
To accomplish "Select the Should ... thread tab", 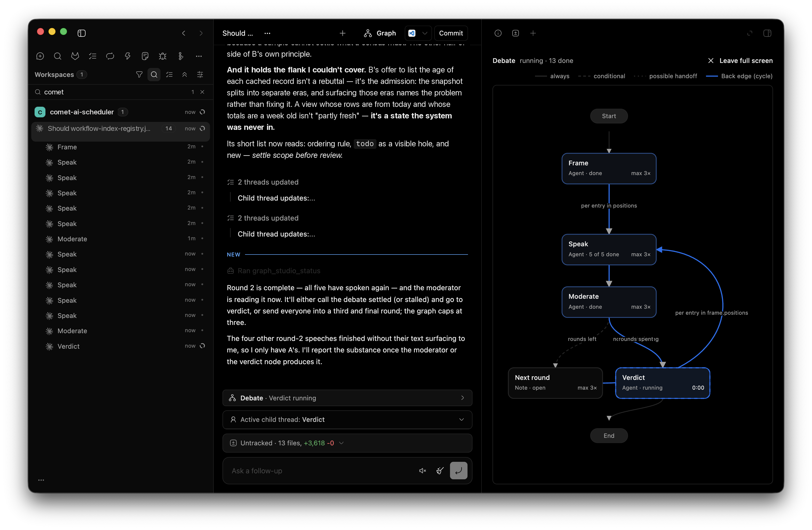I will tap(237, 33).
